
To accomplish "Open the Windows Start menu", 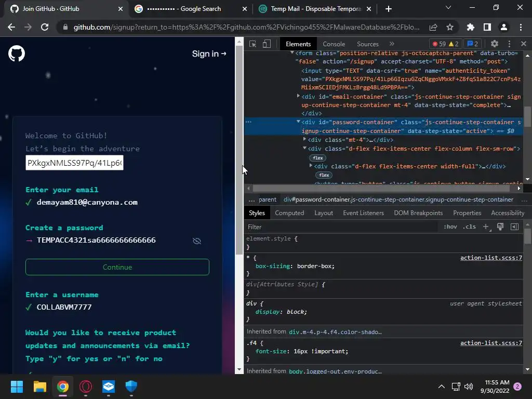I will pos(17,387).
